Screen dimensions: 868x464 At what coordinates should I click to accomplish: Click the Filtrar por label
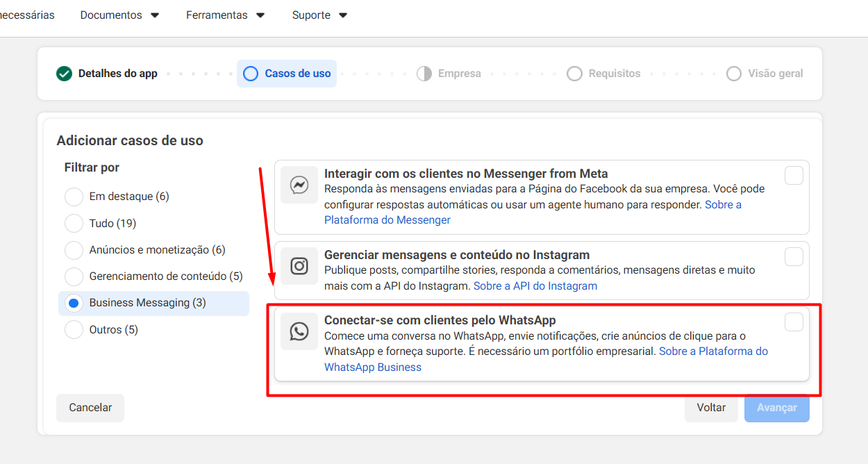[92, 167]
